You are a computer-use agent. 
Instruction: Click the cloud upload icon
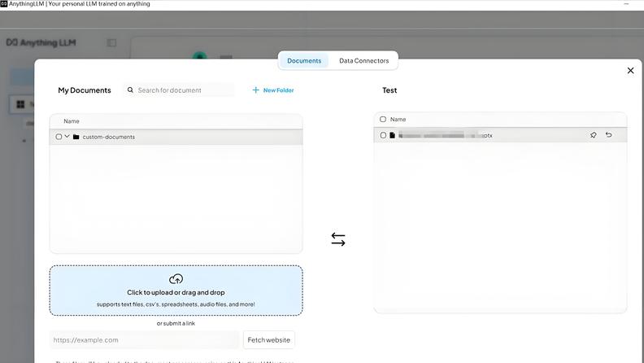click(x=176, y=279)
